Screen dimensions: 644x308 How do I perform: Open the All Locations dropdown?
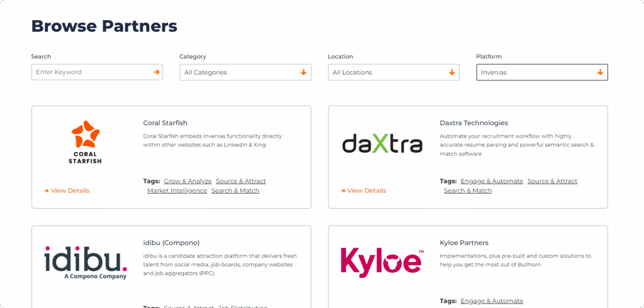coord(394,72)
